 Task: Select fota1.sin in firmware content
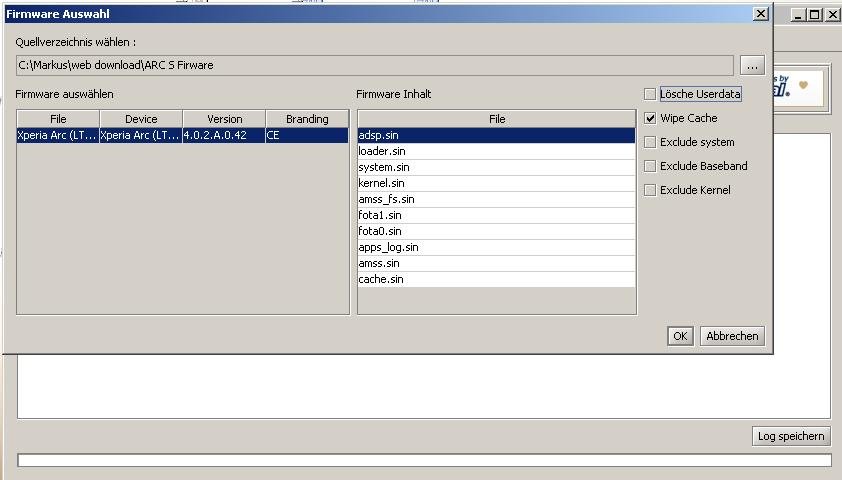[496, 215]
